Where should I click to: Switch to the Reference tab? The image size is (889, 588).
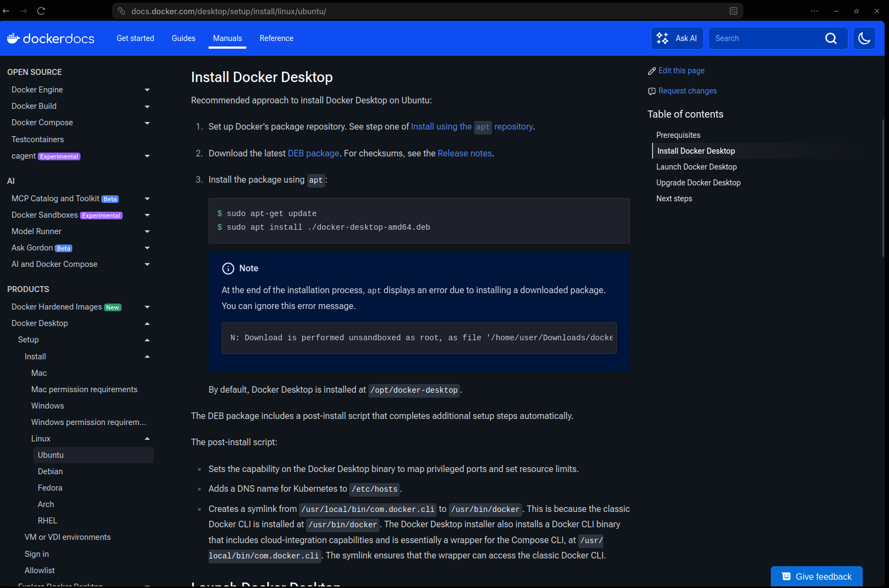coord(276,38)
